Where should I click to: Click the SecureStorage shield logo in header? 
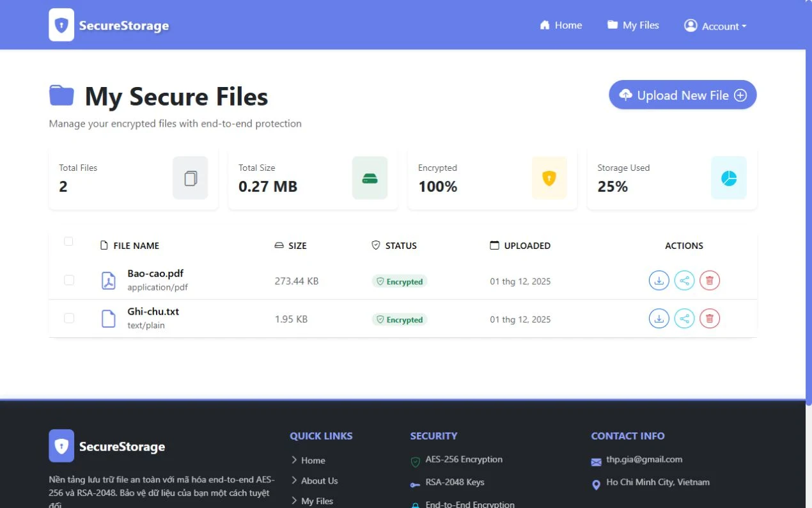coord(61,25)
